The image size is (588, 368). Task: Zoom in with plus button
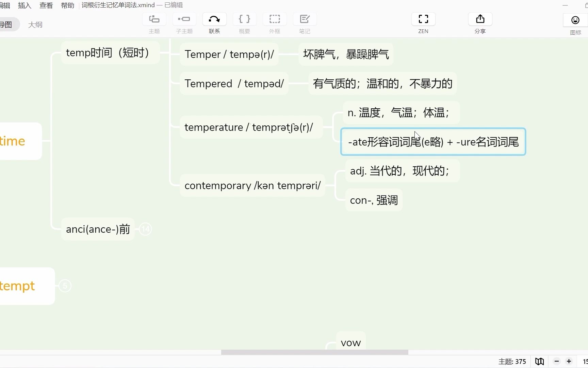pyautogui.click(x=569, y=361)
